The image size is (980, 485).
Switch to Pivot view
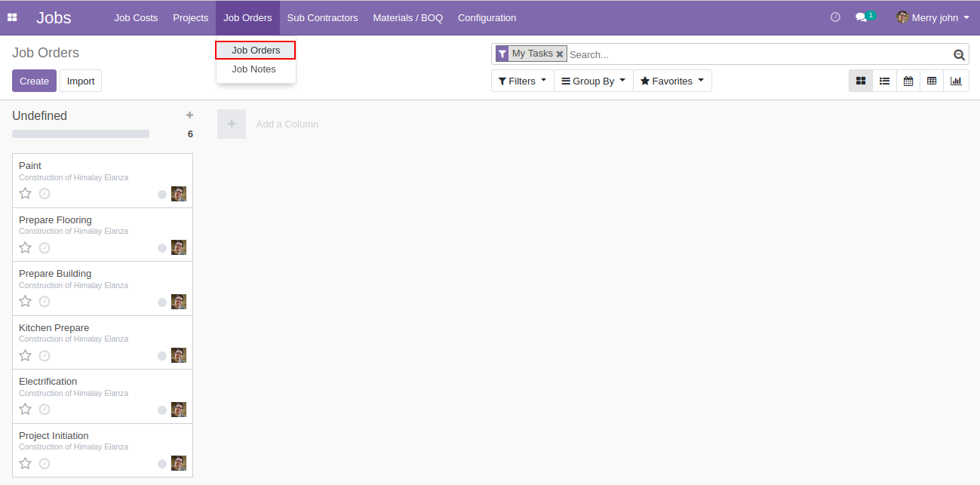[x=932, y=81]
